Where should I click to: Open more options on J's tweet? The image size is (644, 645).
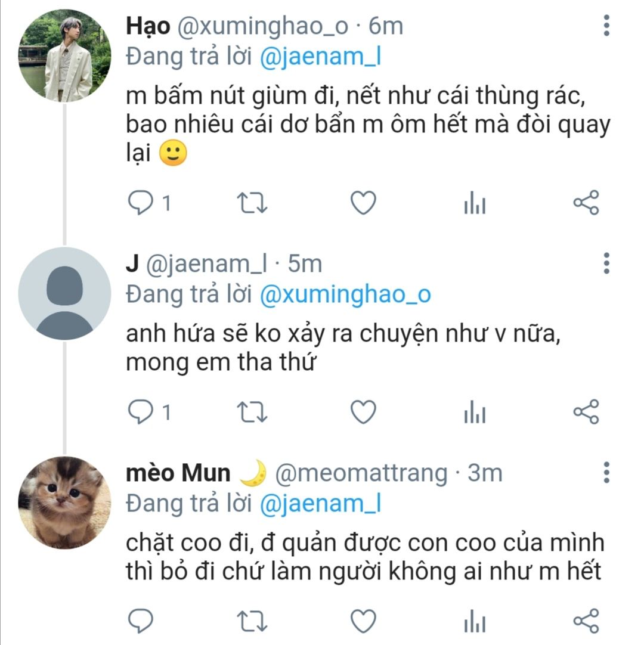pyautogui.click(x=606, y=263)
